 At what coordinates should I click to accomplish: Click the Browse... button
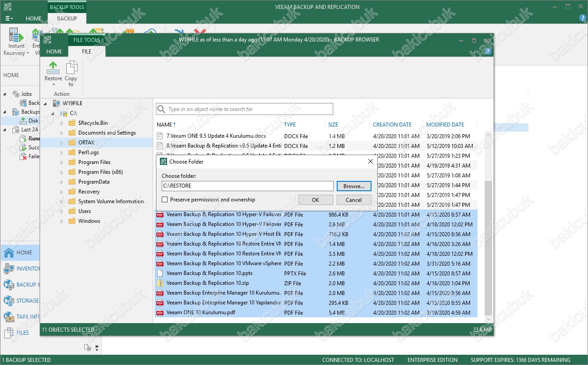click(x=354, y=186)
